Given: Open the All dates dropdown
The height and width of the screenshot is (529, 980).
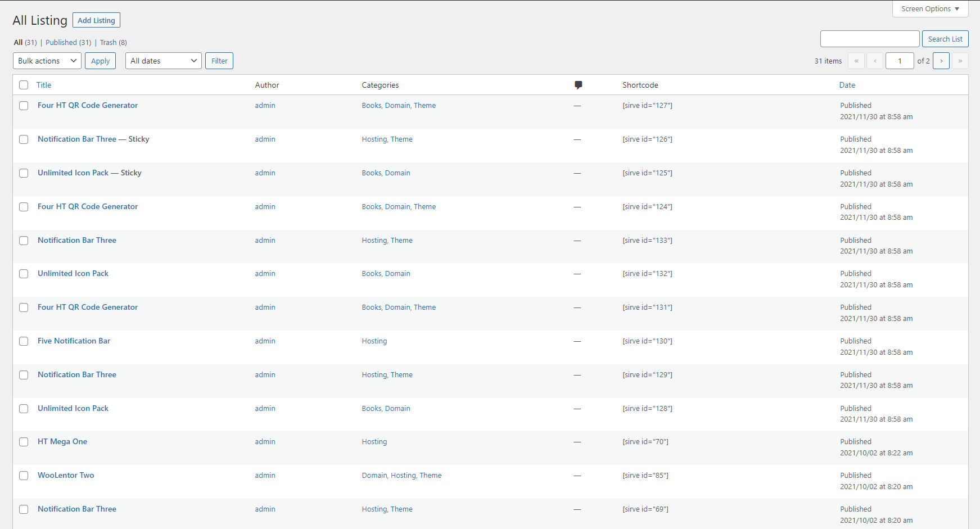Looking at the screenshot, I should (x=164, y=61).
